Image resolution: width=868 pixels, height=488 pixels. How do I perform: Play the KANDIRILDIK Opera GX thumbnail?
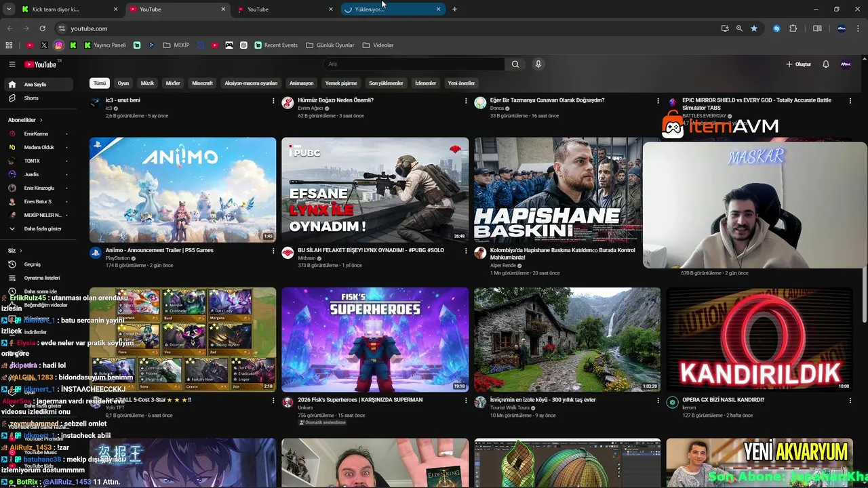coord(759,340)
